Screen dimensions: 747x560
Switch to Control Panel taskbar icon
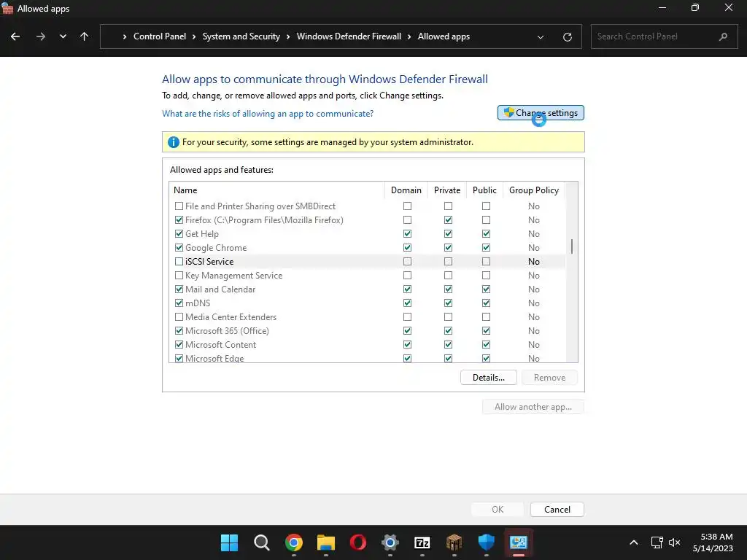click(x=519, y=542)
